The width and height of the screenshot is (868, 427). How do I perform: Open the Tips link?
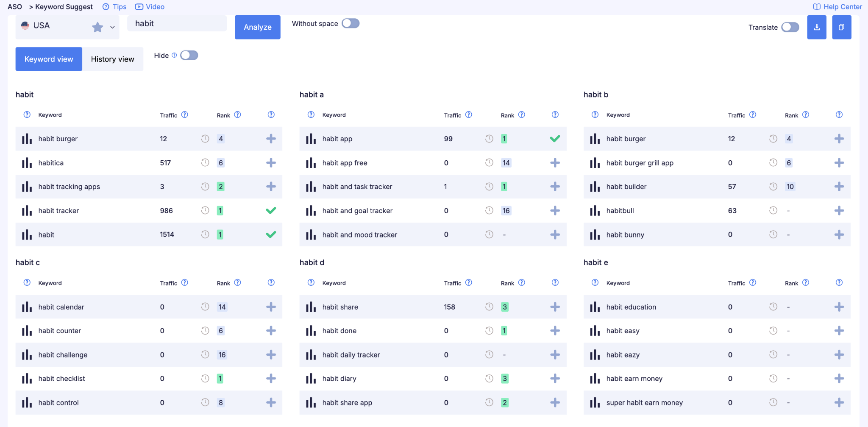[x=114, y=7]
